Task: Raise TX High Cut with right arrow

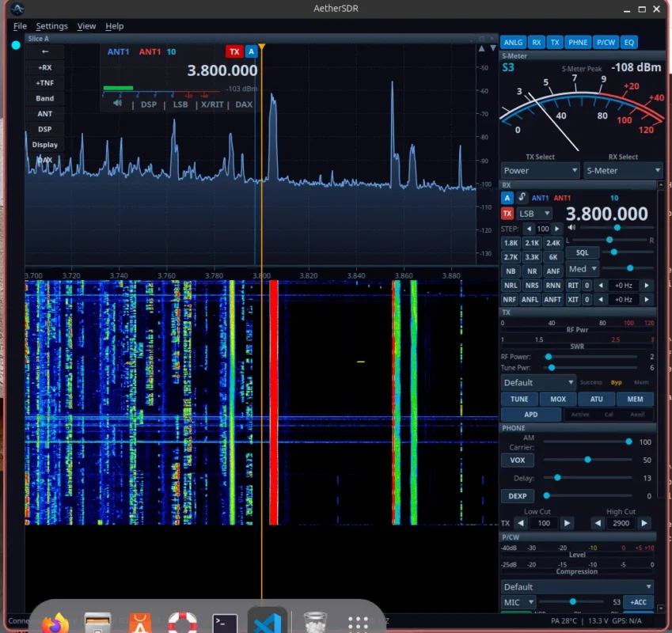Action: (644, 523)
